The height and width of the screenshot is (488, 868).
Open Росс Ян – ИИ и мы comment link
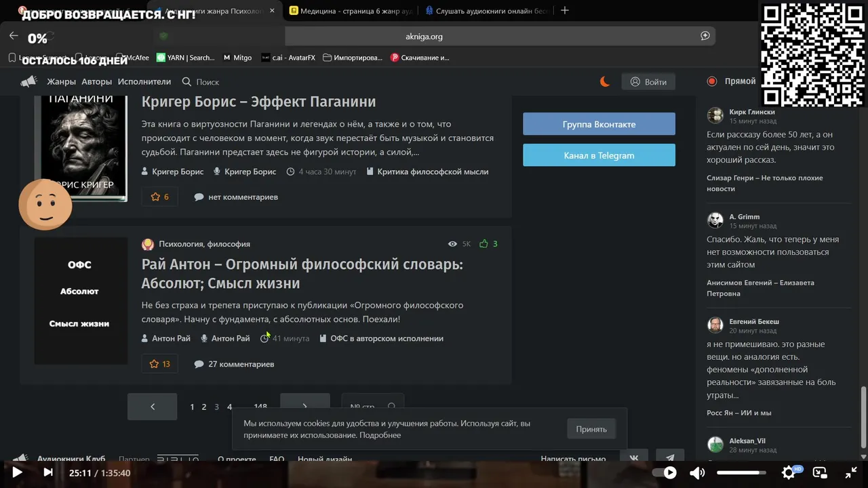click(x=739, y=413)
